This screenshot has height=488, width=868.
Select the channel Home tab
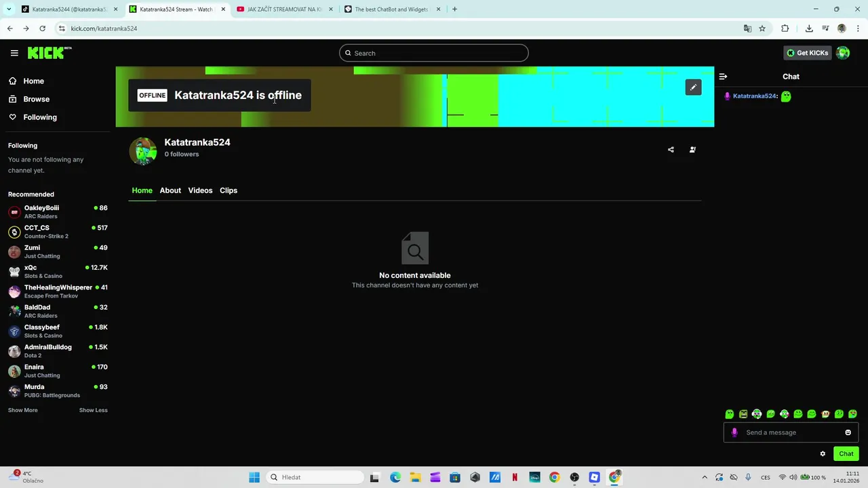(142, 190)
